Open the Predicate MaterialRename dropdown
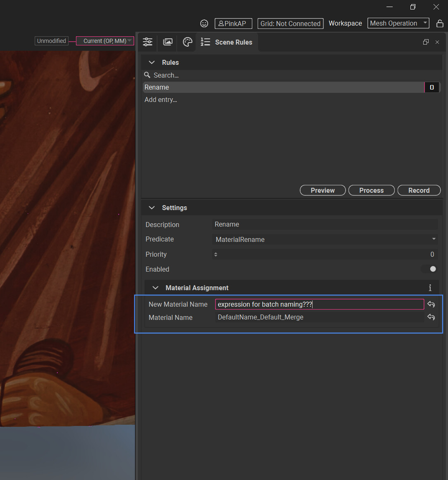448x480 pixels. [325, 239]
